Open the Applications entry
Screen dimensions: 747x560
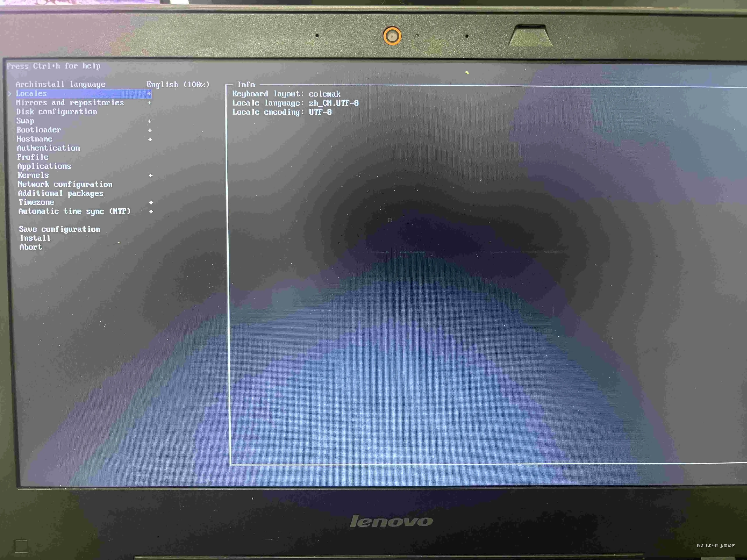(x=44, y=166)
